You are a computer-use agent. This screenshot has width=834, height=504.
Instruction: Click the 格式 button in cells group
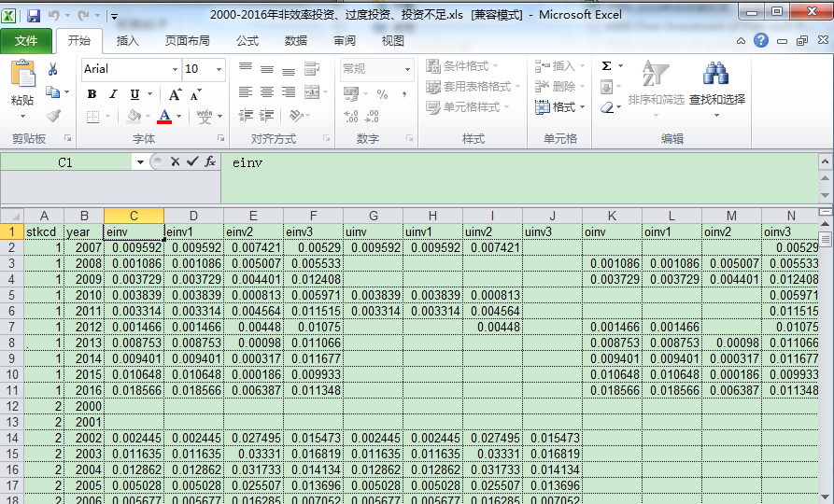[560, 107]
